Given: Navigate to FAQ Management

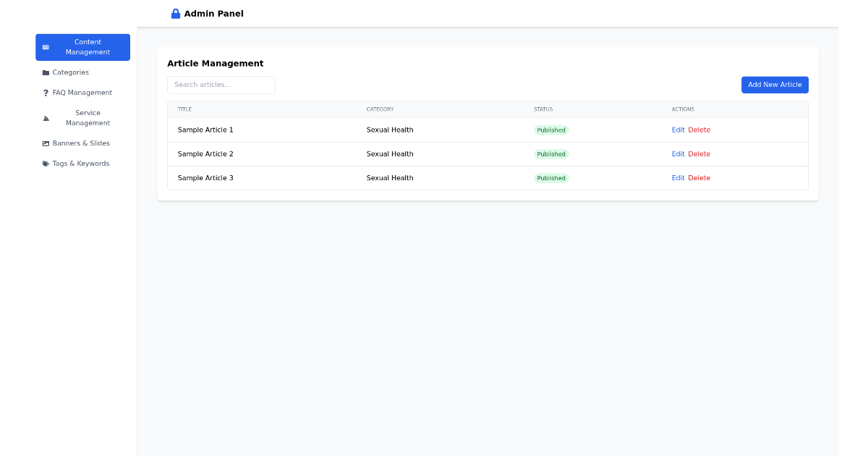Looking at the screenshot, I should 82,92.
